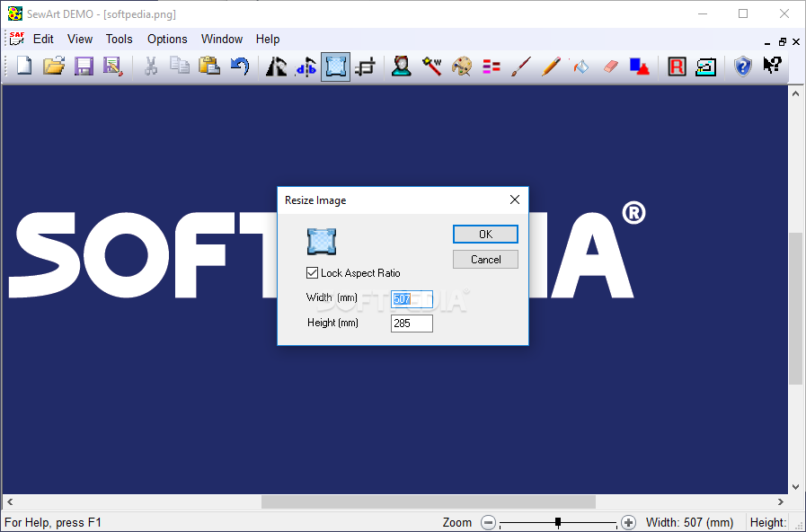Open the color palette icon
The image size is (806, 532).
click(x=462, y=66)
